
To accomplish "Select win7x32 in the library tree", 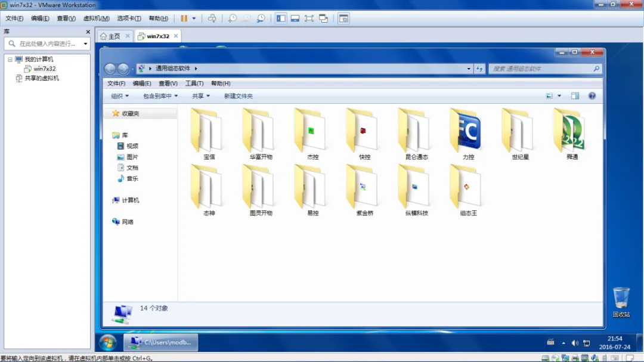I will [40, 69].
